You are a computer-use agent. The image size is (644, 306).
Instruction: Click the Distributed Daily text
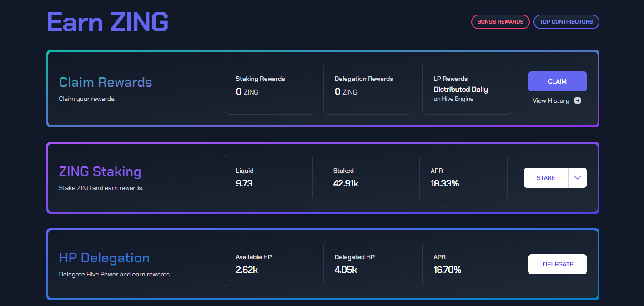pyautogui.click(x=461, y=90)
